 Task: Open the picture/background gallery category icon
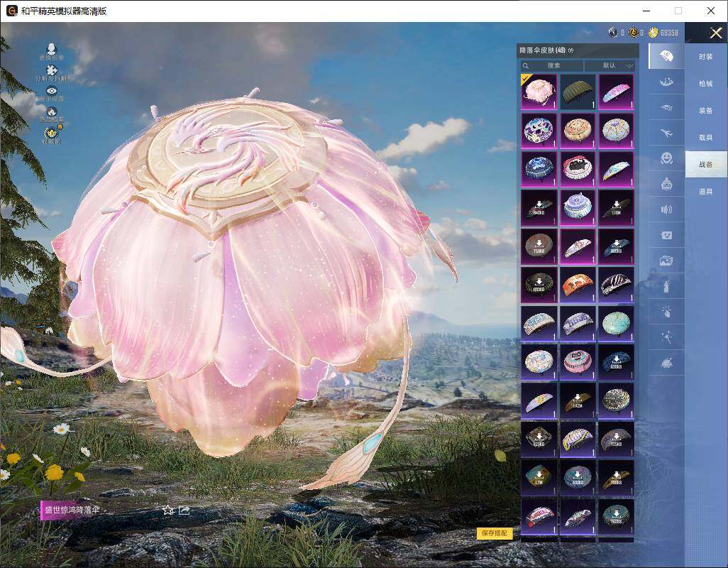666,261
